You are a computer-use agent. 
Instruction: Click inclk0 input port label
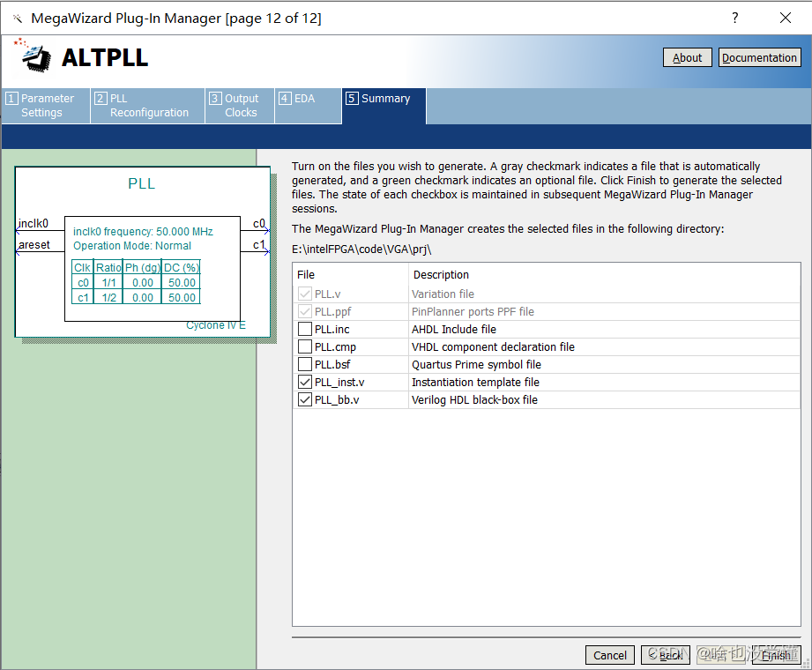tap(34, 223)
